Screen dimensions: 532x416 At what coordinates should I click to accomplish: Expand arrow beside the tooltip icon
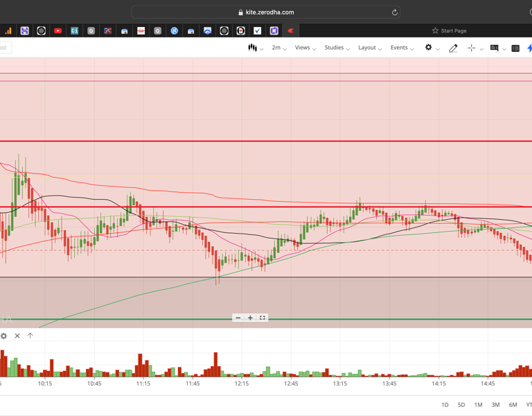[x=504, y=49]
